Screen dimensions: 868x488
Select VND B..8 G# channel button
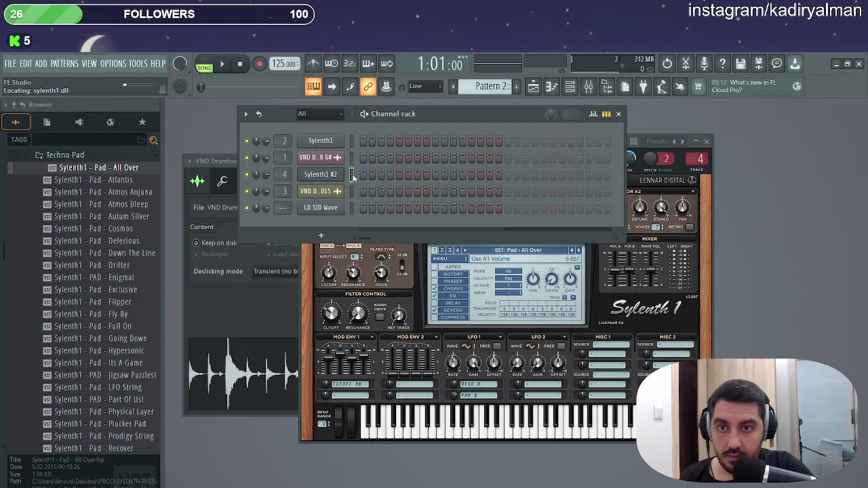pos(320,157)
